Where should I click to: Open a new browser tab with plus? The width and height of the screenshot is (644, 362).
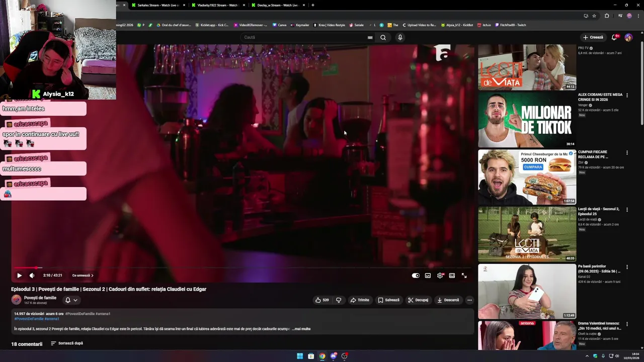(x=313, y=5)
